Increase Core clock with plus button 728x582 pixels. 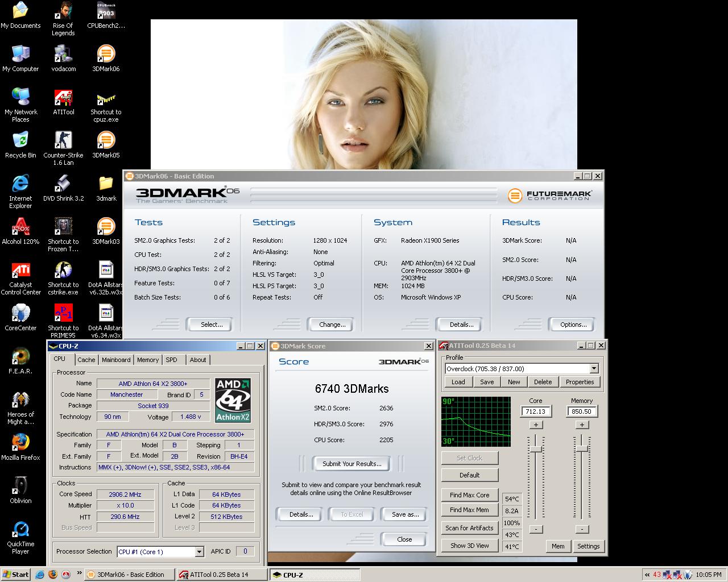pyautogui.click(x=536, y=425)
